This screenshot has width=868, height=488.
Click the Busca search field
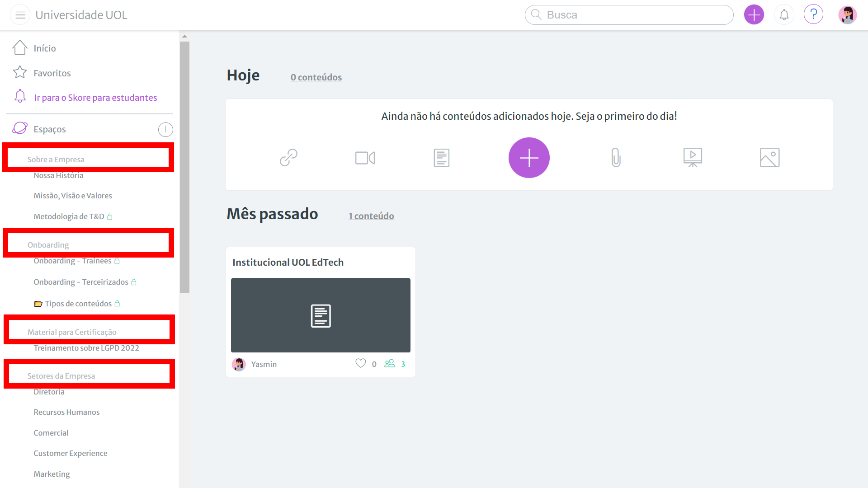point(629,15)
